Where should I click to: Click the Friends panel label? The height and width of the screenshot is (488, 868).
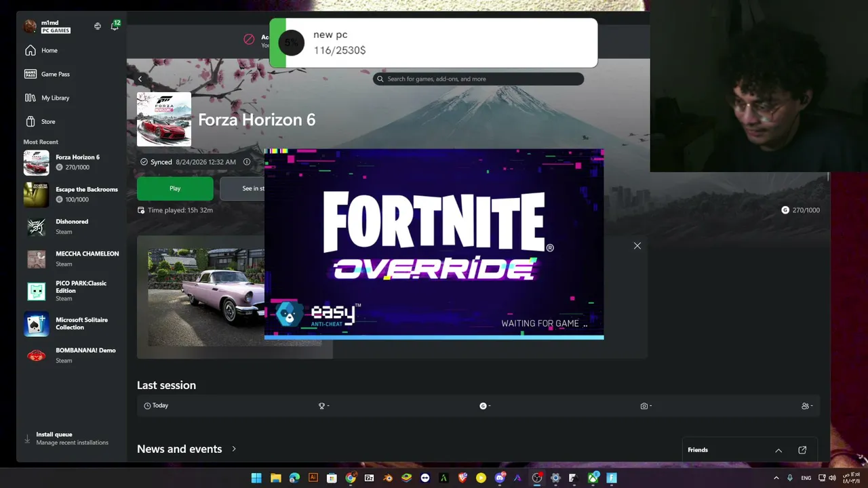tap(698, 450)
